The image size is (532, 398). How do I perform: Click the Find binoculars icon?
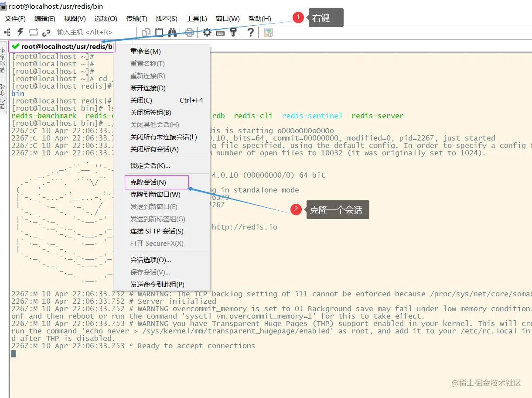click(172, 32)
